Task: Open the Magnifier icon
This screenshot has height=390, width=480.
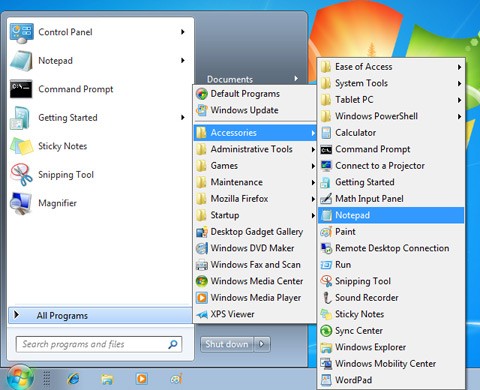Action: pos(21,203)
